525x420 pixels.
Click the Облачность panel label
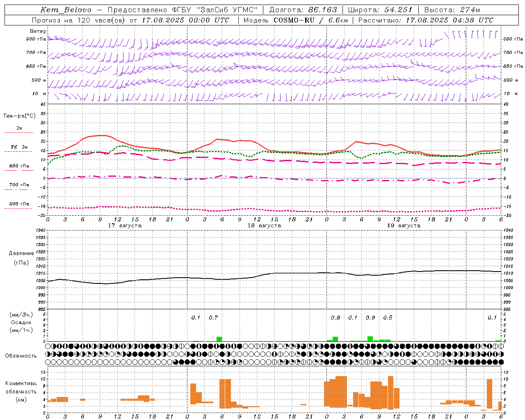tap(21, 356)
